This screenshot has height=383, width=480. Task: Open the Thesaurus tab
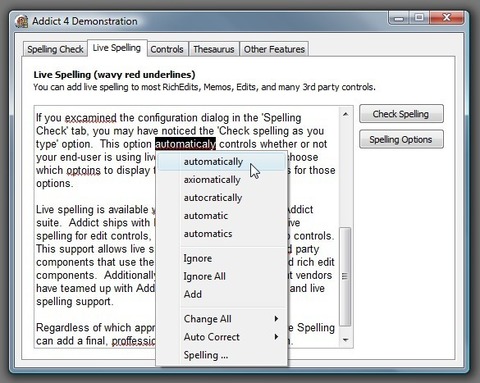[x=214, y=49]
